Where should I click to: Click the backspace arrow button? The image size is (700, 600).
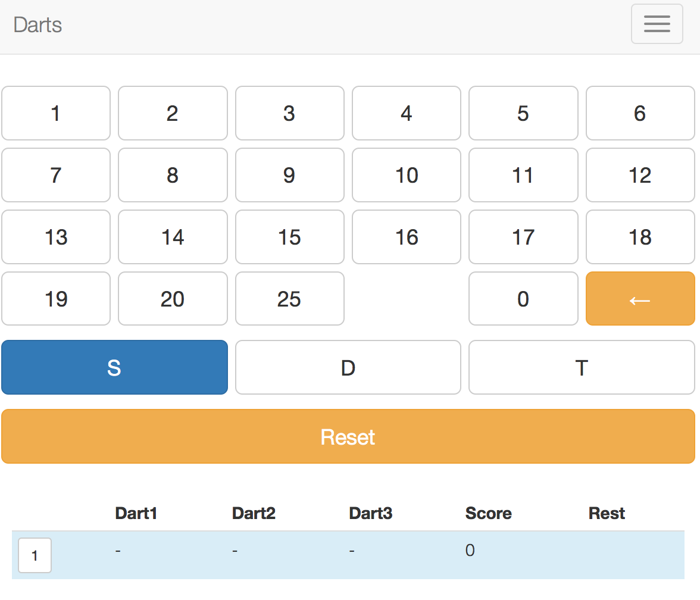point(640,299)
